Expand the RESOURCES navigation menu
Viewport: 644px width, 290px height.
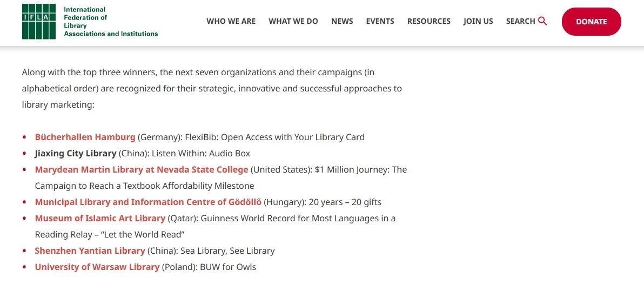tap(429, 21)
